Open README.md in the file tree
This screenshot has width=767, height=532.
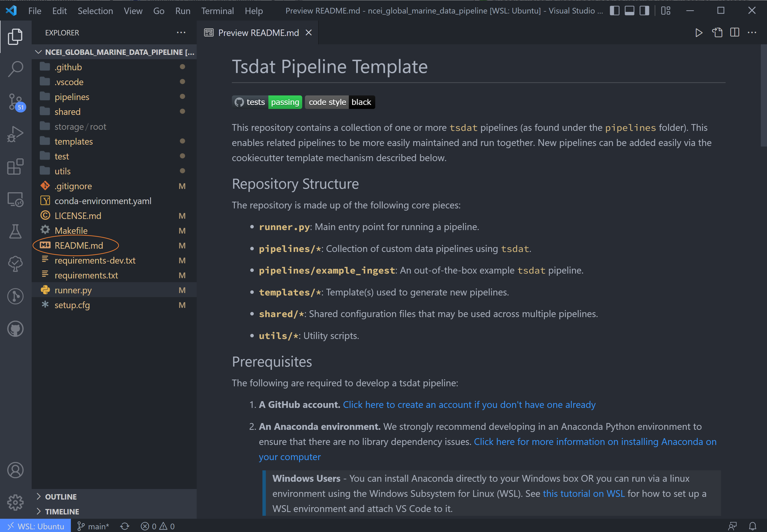pos(114,245)
